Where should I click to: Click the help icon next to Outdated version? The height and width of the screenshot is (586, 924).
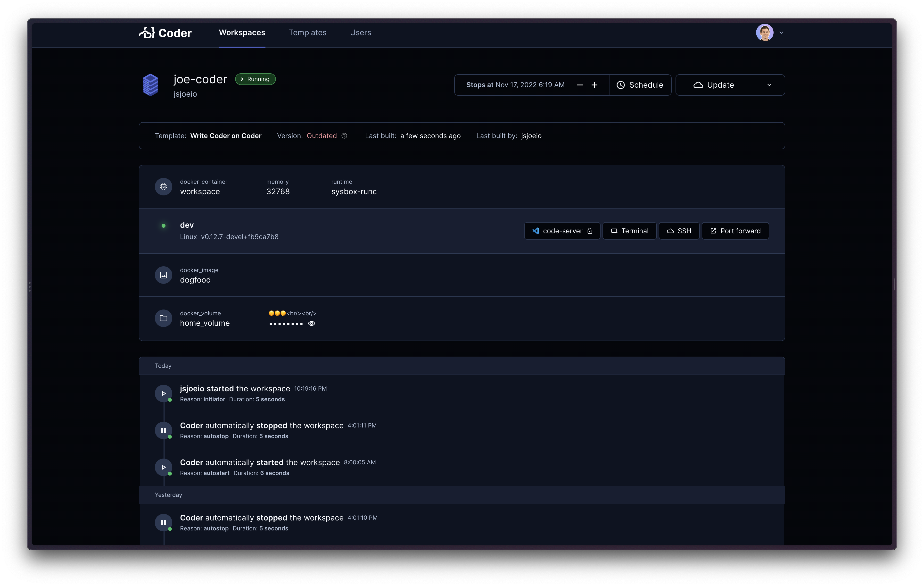344,135
